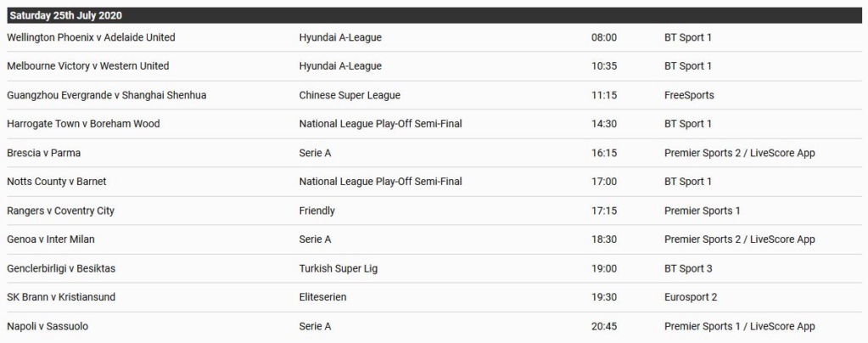868x343 pixels.
Task: Select Guangzhou Evergrande v Shanghai Shenhua fixture
Action: [x=106, y=95]
